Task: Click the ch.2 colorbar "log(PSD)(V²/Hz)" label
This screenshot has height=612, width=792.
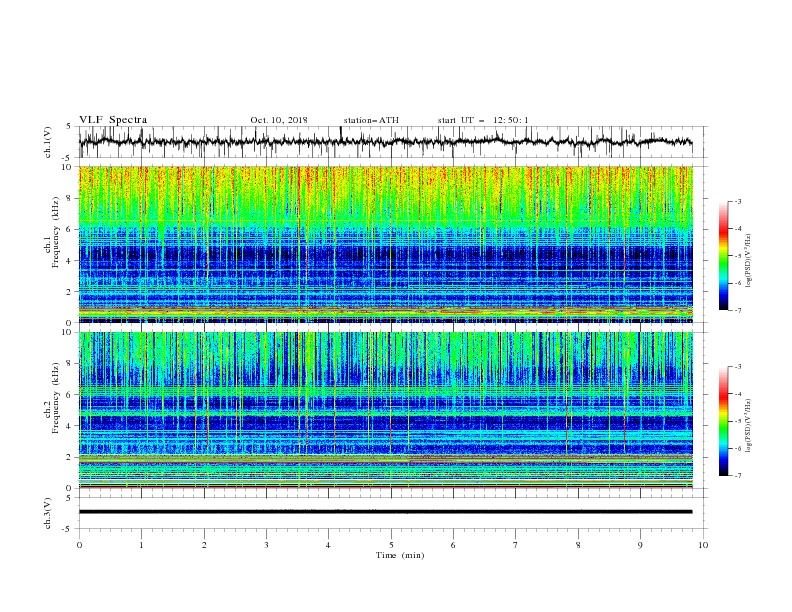Action: pyautogui.click(x=749, y=425)
